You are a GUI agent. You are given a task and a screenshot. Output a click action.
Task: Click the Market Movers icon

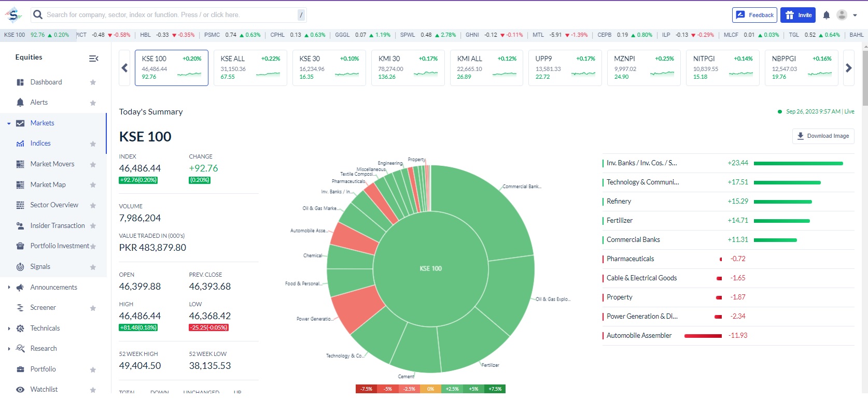[x=20, y=164]
